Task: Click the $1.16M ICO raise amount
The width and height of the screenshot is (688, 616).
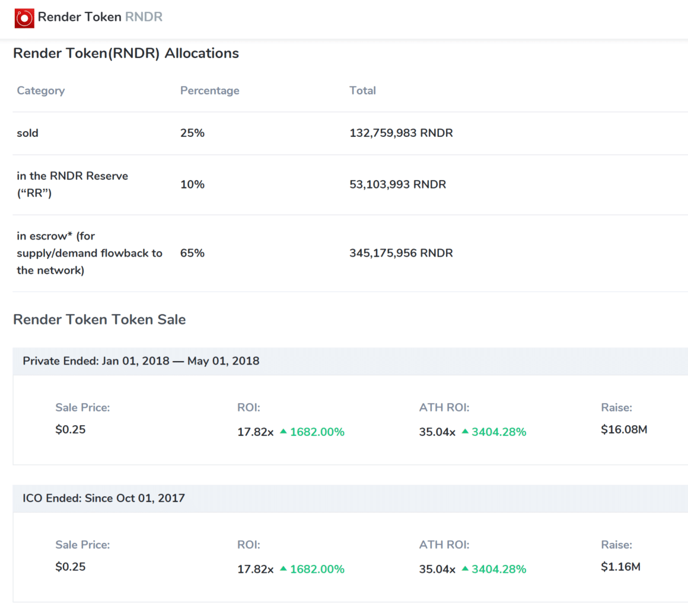Action: coord(620,567)
